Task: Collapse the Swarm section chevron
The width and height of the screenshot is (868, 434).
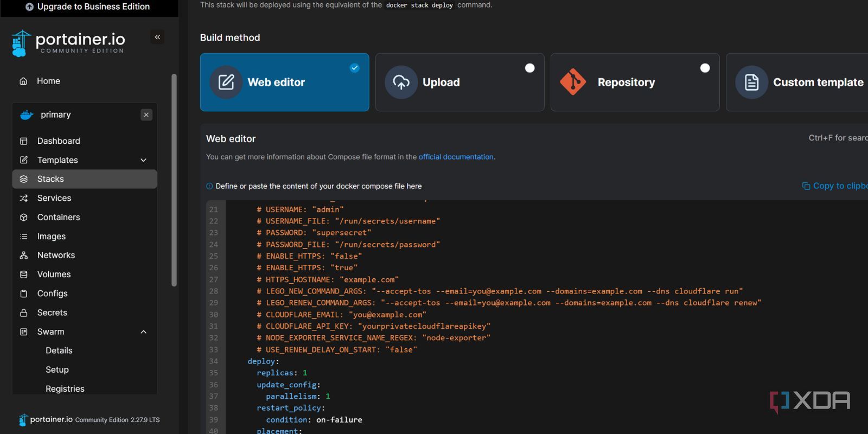Action: pos(144,331)
